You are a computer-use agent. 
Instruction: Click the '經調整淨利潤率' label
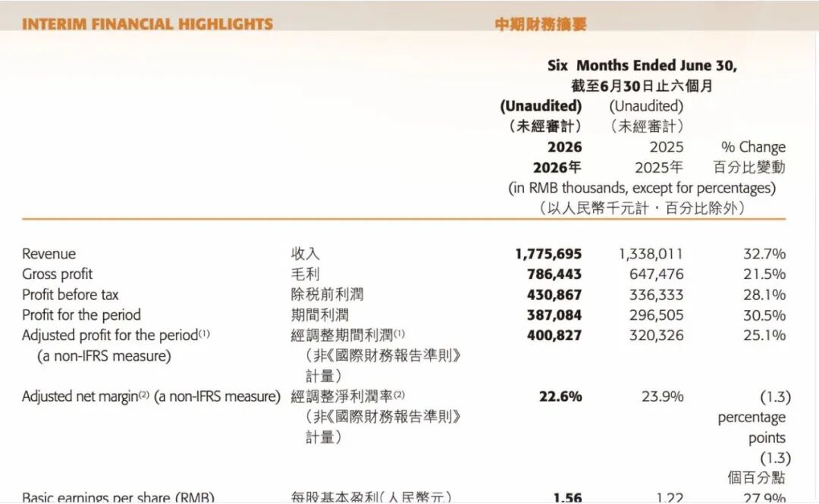tap(342, 396)
